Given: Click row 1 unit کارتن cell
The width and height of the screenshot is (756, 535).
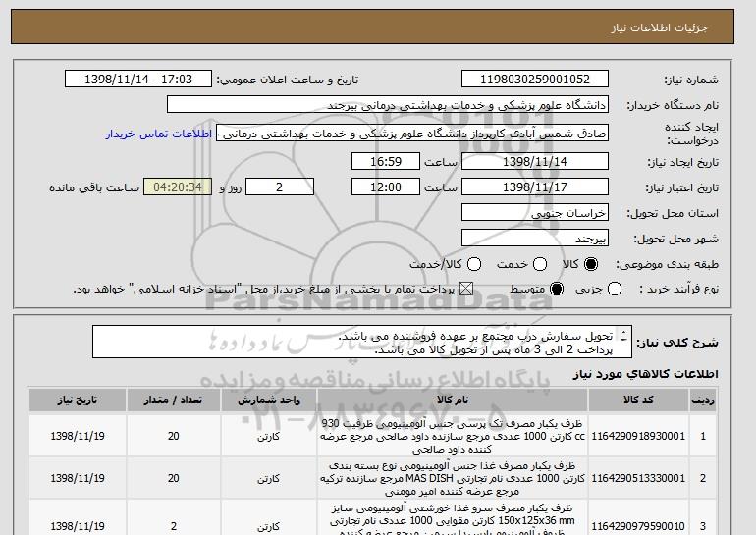Looking at the screenshot, I should point(269,437).
